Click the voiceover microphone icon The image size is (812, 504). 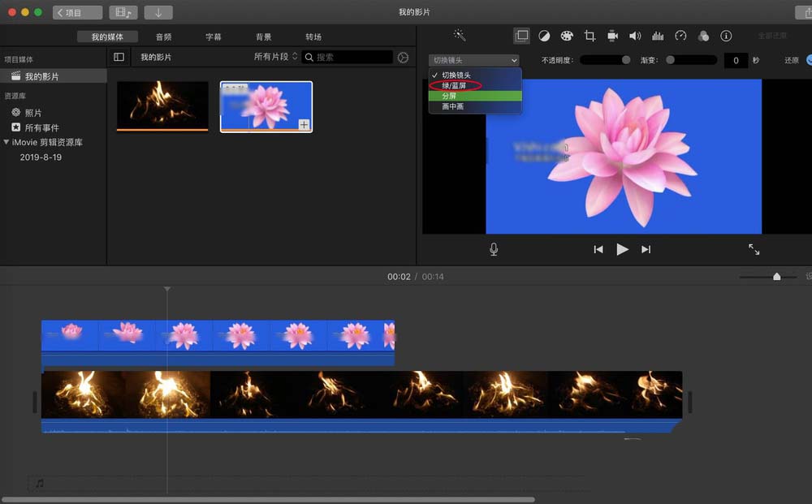[494, 249]
